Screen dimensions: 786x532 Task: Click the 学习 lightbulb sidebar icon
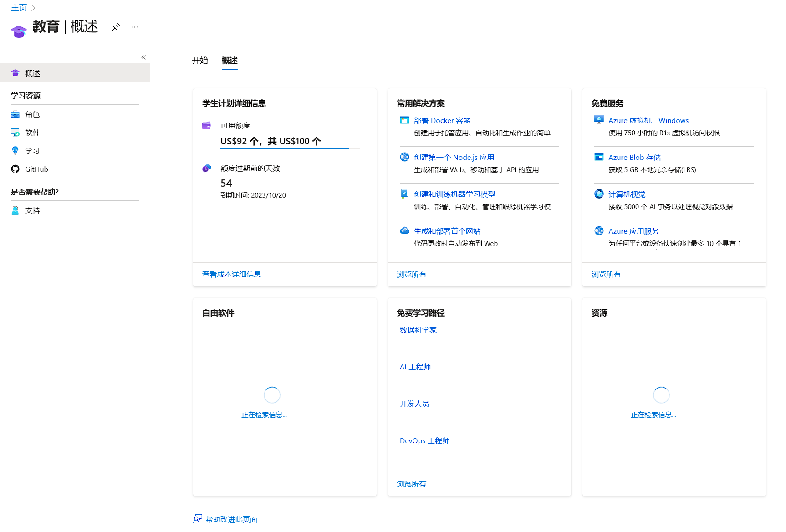tap(15, 151)
